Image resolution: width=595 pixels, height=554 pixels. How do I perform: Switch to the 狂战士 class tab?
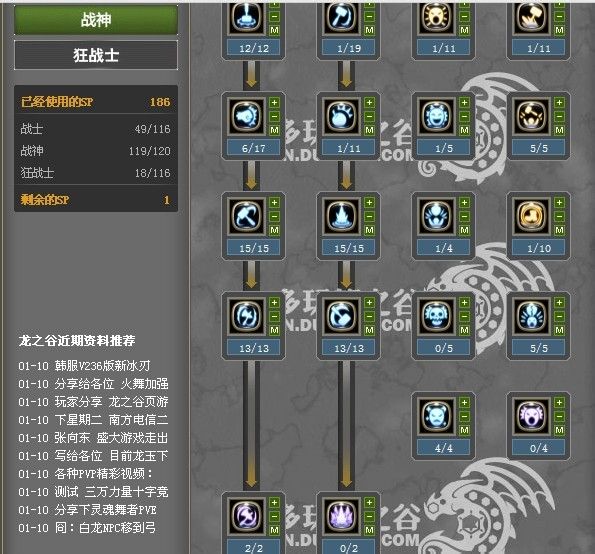(96, 55)
